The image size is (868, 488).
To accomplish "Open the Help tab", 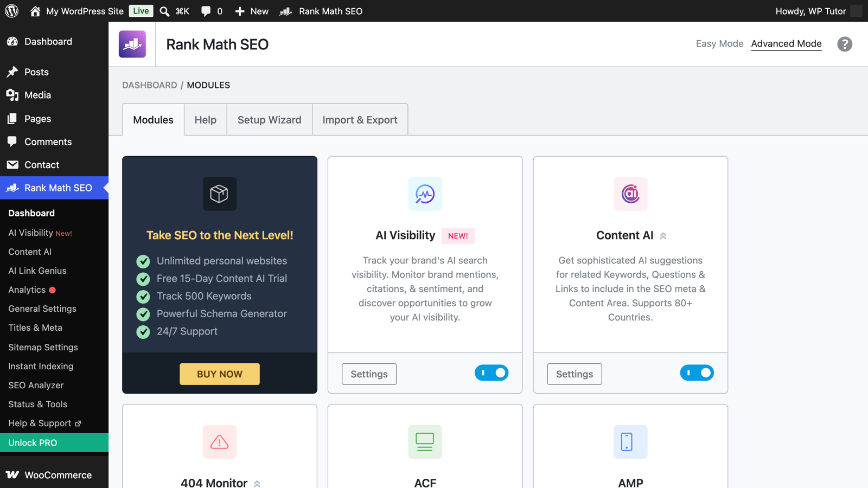I will click(x=206, y=119).
